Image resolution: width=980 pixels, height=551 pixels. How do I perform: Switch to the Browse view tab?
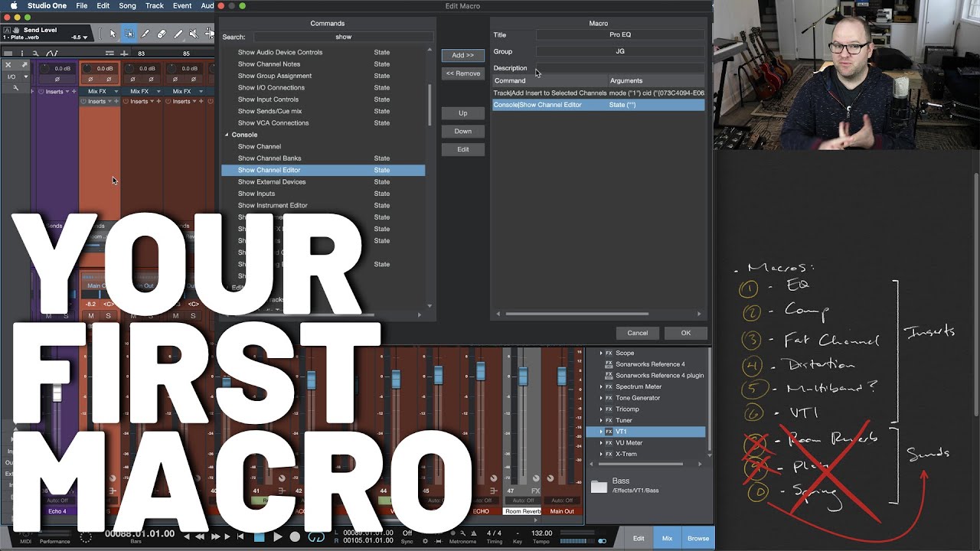click(x=698, y=538)
